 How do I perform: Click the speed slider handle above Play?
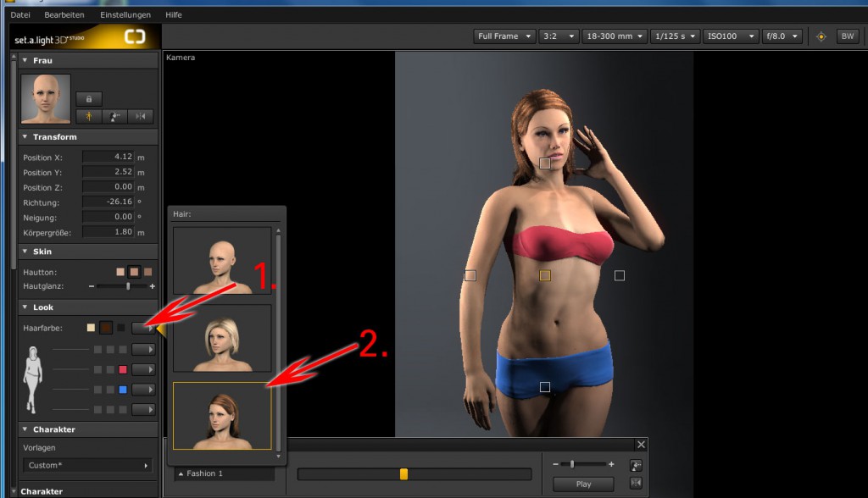tap(572, 464)
